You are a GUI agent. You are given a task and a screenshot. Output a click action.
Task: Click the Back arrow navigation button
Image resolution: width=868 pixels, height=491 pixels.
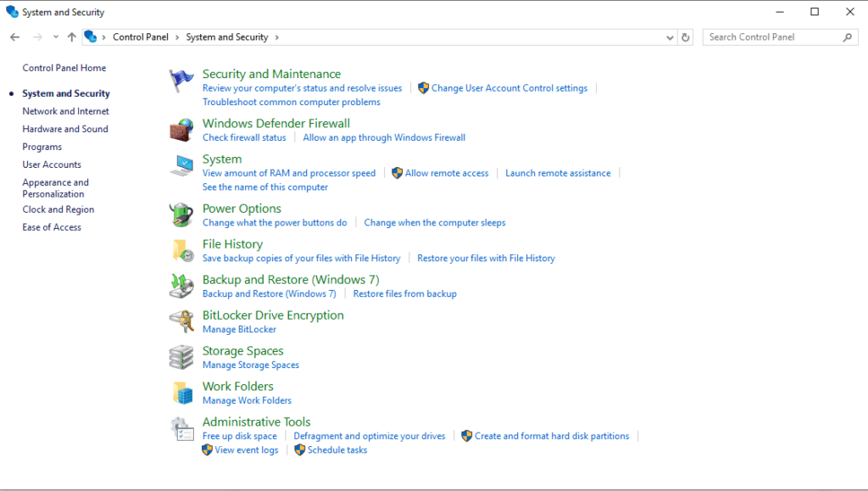(15, 37)
